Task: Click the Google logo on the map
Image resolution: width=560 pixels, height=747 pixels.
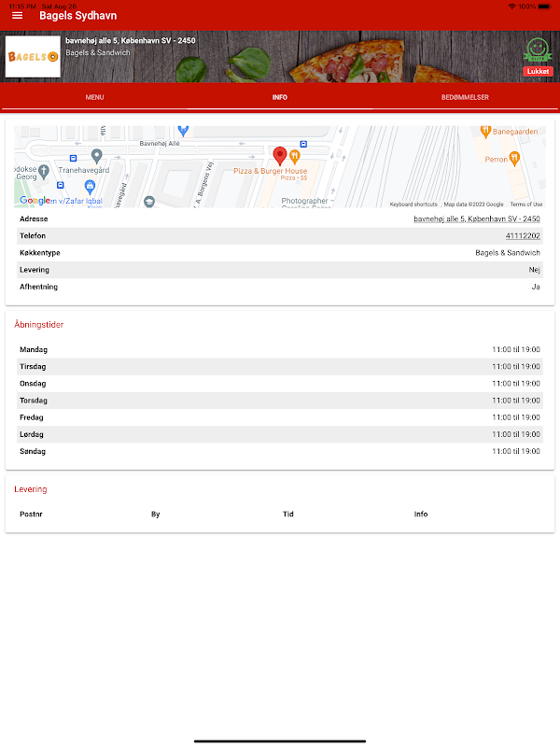Action: [35, 201]
